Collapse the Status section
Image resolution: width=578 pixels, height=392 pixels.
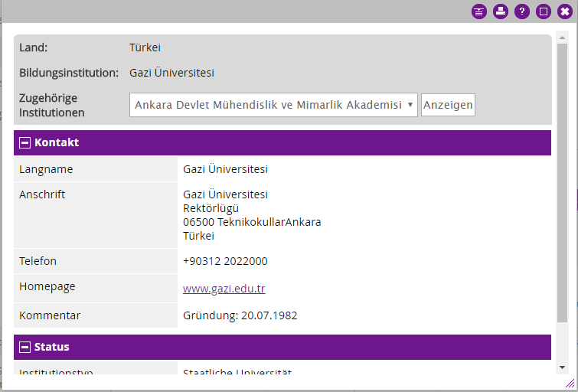(24, 347)
